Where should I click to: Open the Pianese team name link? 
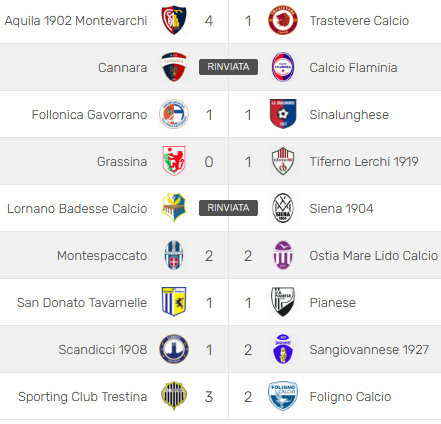click(333, 303)
